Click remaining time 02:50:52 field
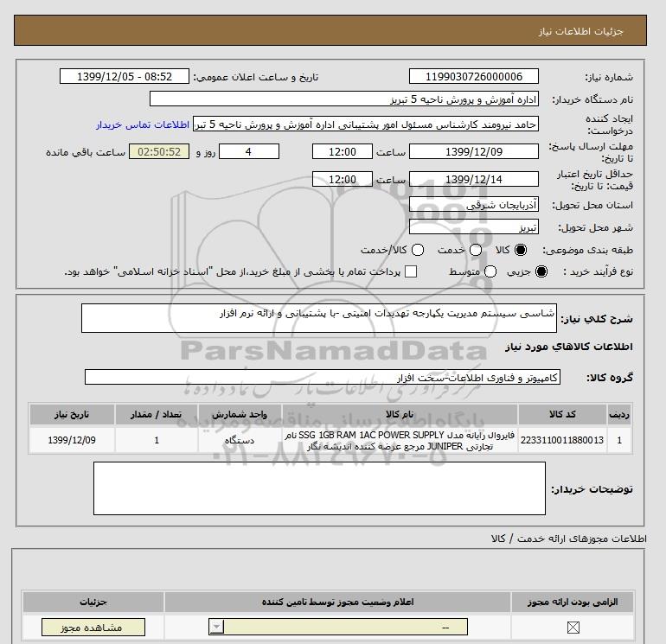 (x=159, y=151)
